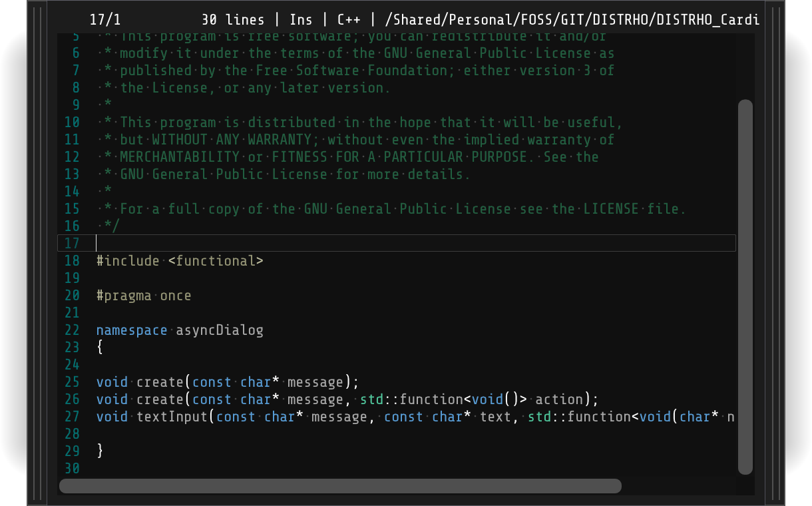Click line number 22 in the gutter
Image resolution: width=812 pixels, height=506 pixels.
[72, 330]
